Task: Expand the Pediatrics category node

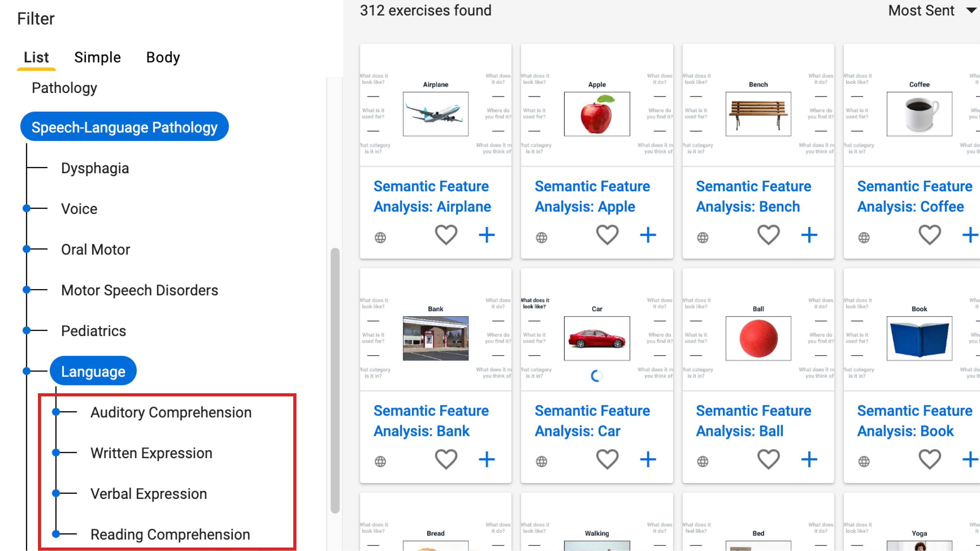Action: (x=27, y=331)
